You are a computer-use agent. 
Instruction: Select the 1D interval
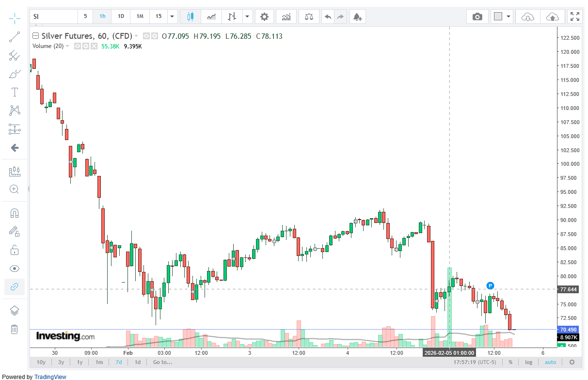[121, 16]
